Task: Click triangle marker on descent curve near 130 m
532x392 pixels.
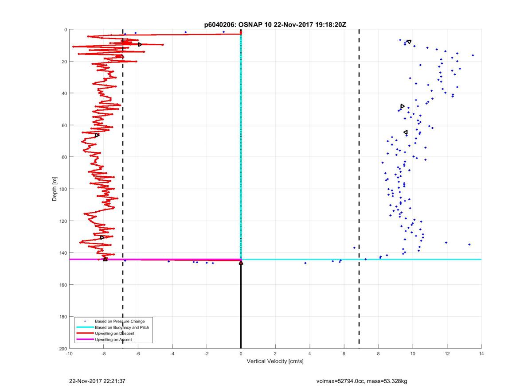Action: coord(102,237)
